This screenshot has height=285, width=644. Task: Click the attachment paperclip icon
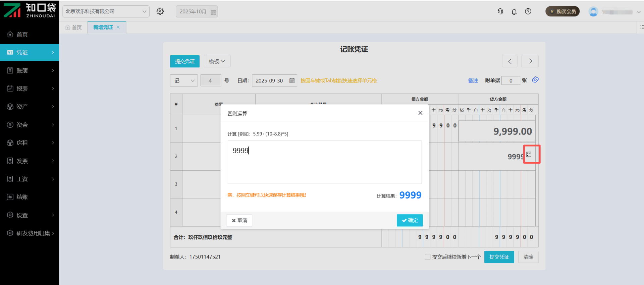(x=535, y=80)
